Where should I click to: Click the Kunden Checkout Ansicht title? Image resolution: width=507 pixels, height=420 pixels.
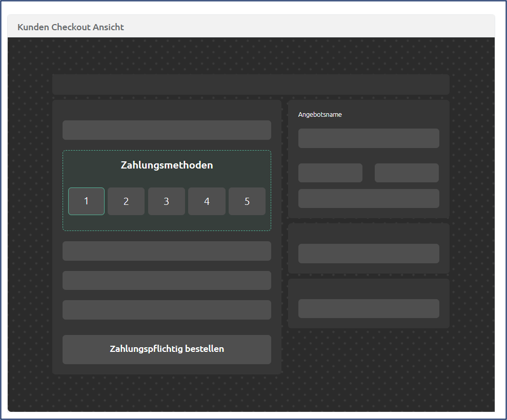pos(71,27)
